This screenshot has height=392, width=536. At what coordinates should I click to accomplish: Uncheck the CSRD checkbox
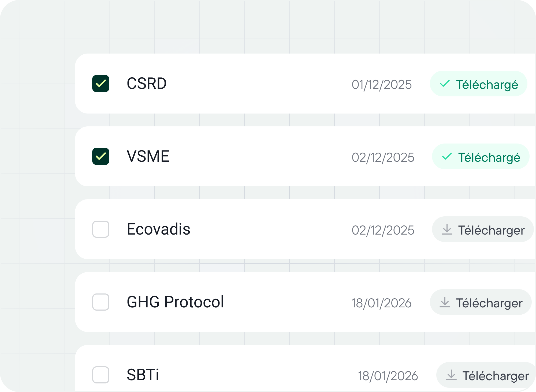[x=101, y=84]
